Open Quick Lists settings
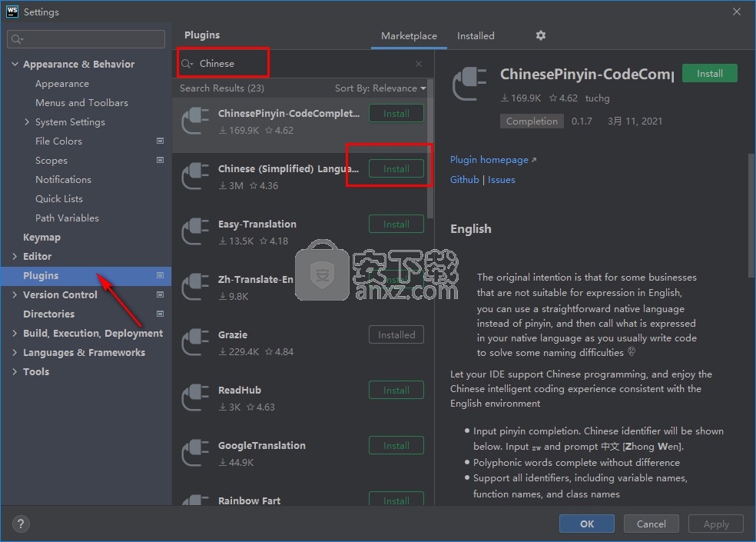 [59, 199]
